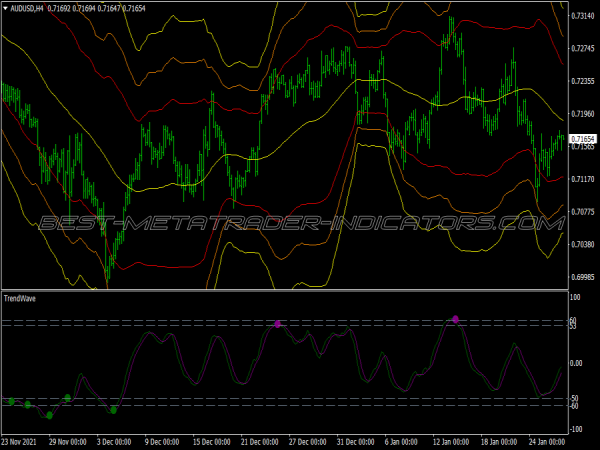Click the 24 Jan 00:00 date label

click(x=547, y=442)
